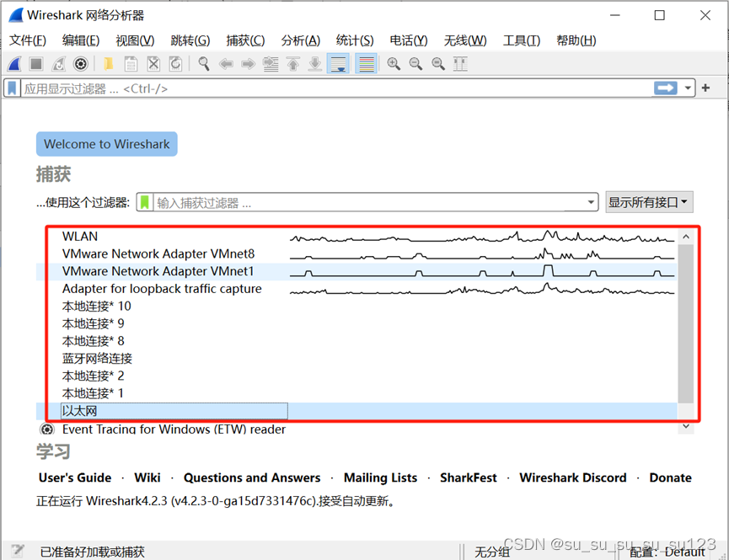The width and height of the screenshot is (729, 560).
Task: Stop capturing packets toolbar button
Action: pos(36,64)
